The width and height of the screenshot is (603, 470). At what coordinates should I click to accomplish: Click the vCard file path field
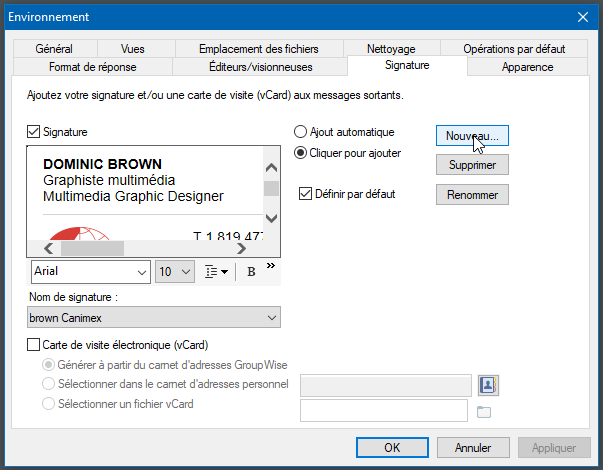tap(384, 410)
